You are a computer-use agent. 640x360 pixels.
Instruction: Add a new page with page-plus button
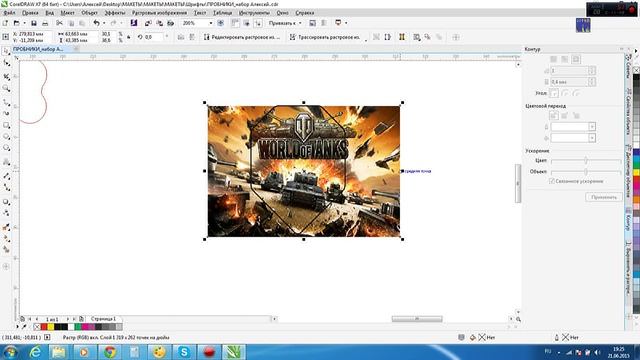tap(81, 319)
